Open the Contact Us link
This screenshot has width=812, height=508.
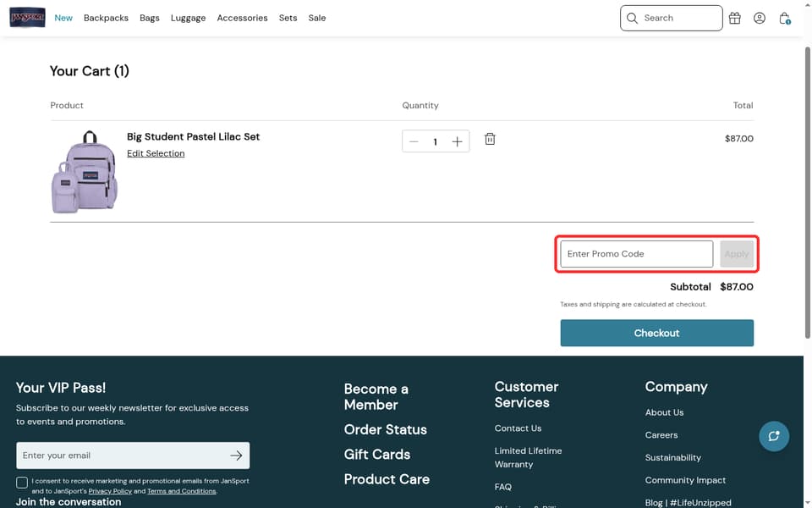coord(518,428)
